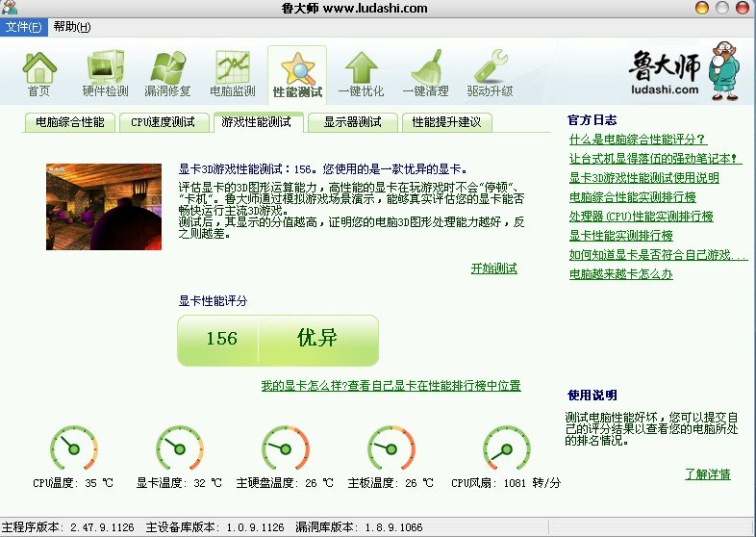Click the 3D game test preview thumbnail
The image size is (756, 537).
[104, 207]
